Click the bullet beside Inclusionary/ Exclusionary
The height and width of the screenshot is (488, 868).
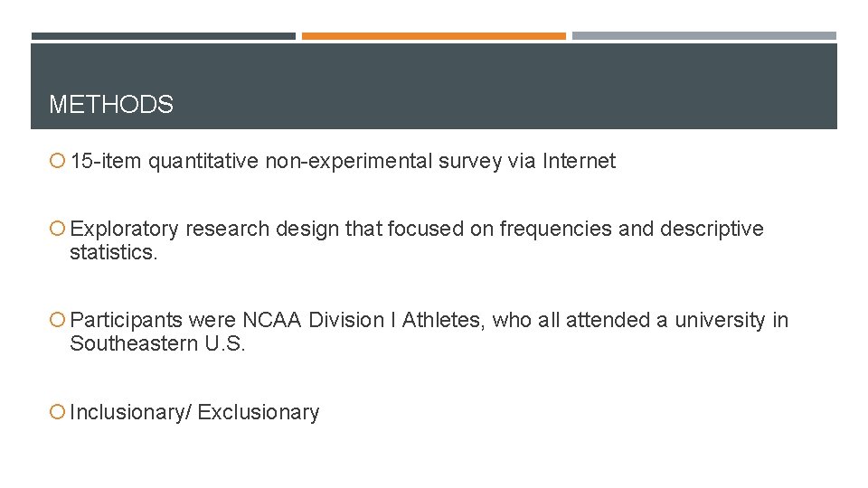pos(57,412)
